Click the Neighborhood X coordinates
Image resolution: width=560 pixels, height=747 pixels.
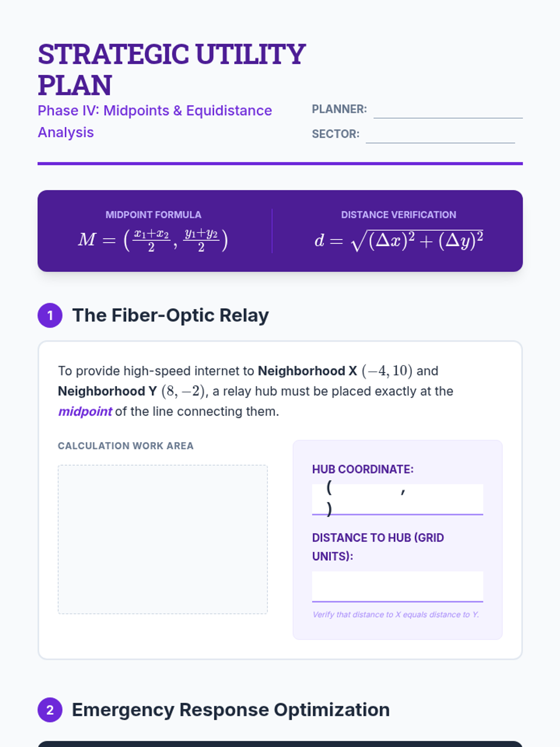(x=387, y=371)
